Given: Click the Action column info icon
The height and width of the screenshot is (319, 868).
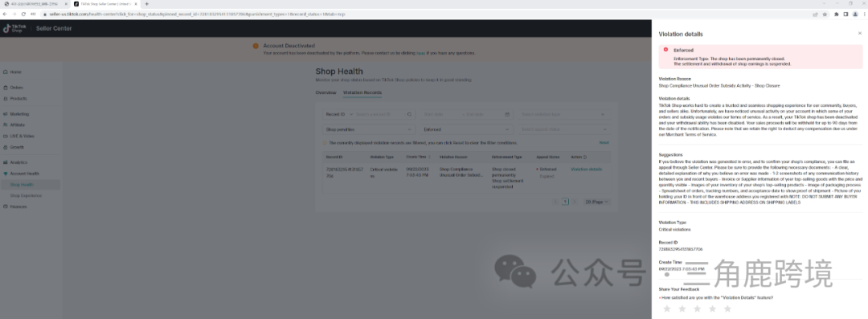Looking at the screenshot, I should click(x=585, y=157).
